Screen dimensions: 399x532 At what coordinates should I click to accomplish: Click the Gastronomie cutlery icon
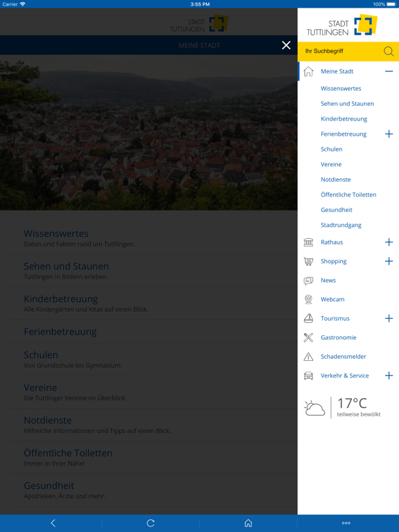point(308,337)
